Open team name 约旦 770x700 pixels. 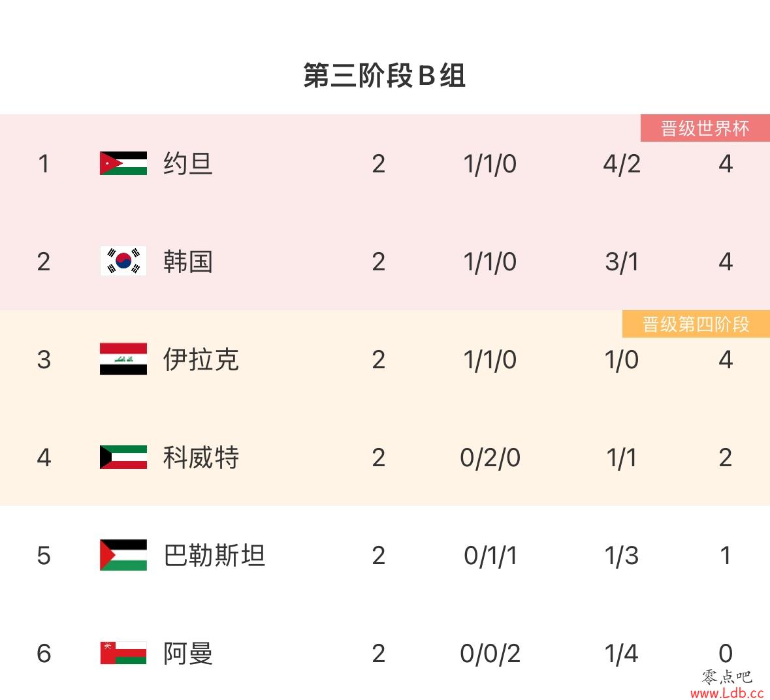(x=188, y=163)
